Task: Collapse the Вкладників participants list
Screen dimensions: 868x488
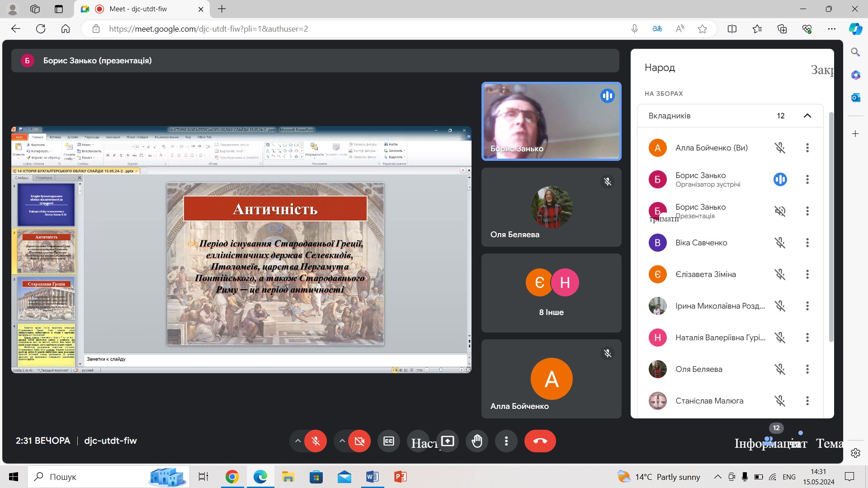Action: [x=807, y=116]
